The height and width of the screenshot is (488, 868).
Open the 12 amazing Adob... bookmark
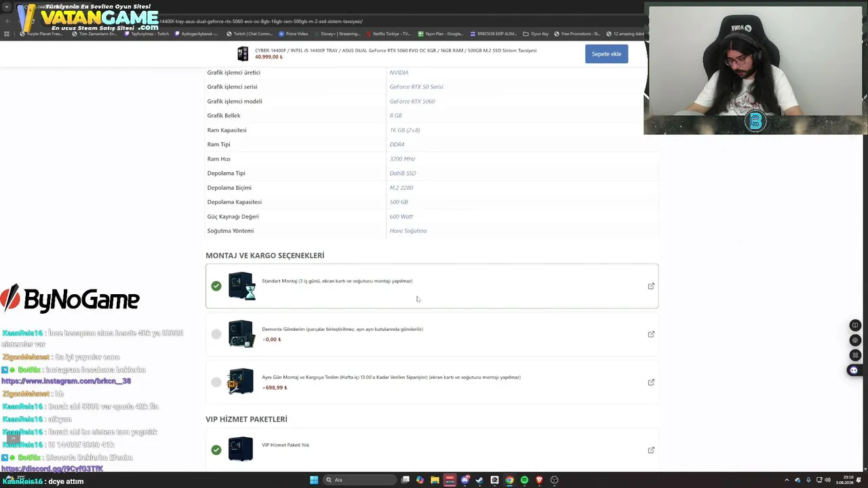[625, 34]
